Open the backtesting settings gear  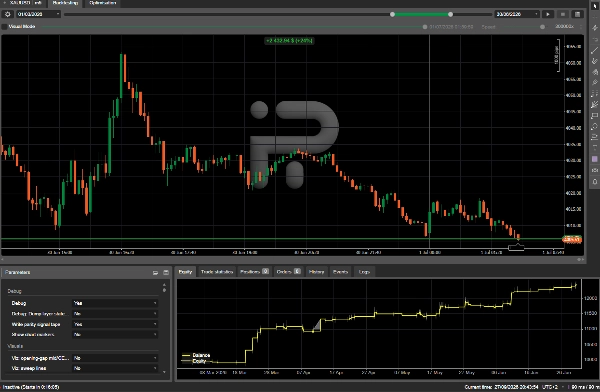click(7, 14)
